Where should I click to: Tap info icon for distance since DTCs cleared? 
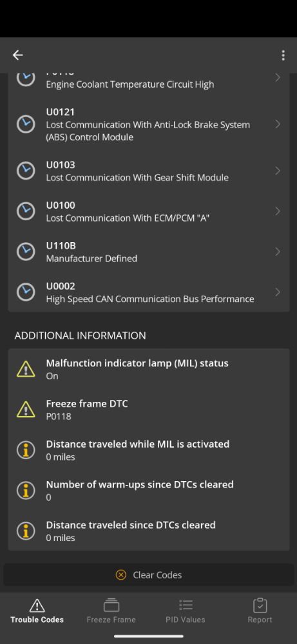coord(26,531)
